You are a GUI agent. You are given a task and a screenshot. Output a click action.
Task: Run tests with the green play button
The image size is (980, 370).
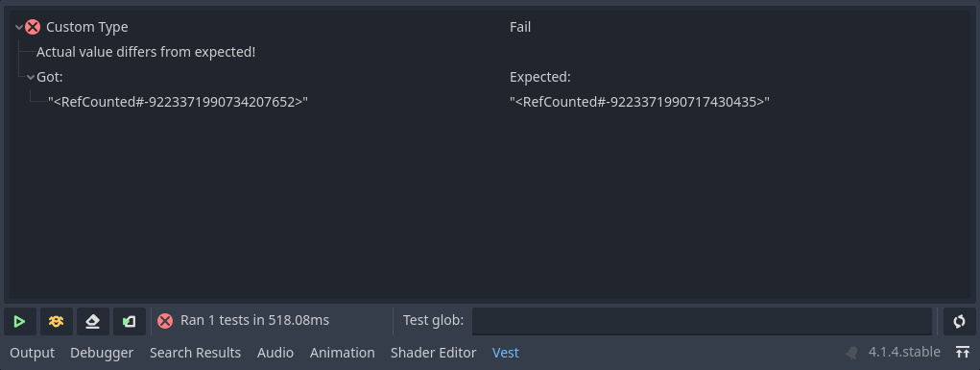19,321
